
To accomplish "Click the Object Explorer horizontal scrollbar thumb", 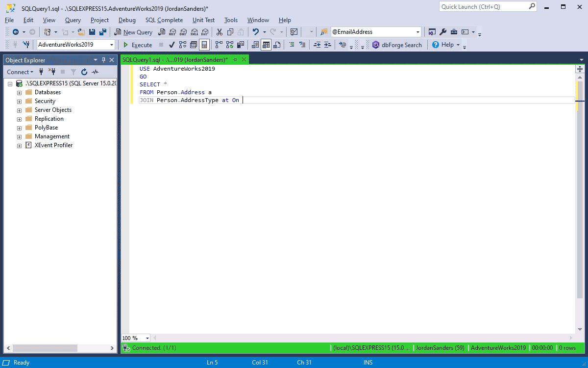I will pos(45,348).
